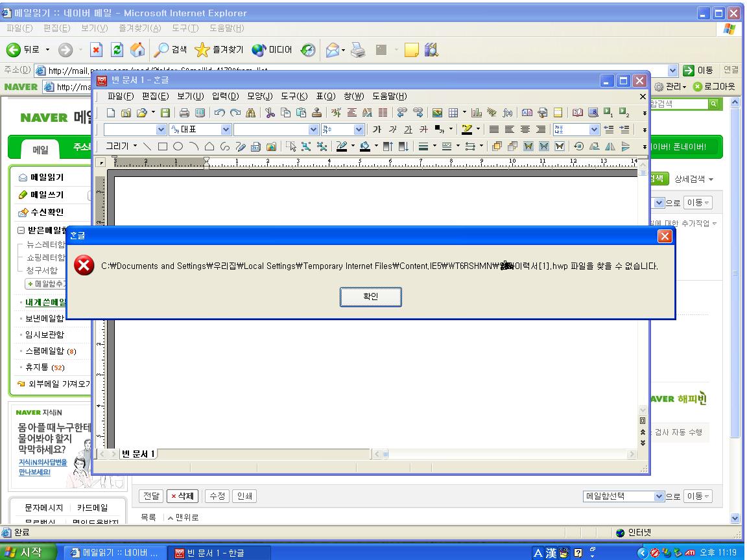Screen dimensions: 747x560
Task: Click the Insert Chart bar graph icon
Action: [477, 113]
